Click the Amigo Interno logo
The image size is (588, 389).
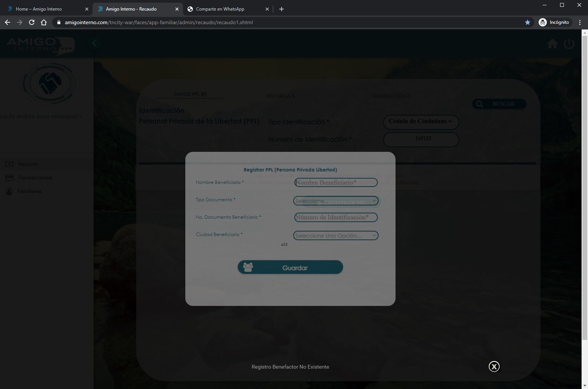(40, 45)
